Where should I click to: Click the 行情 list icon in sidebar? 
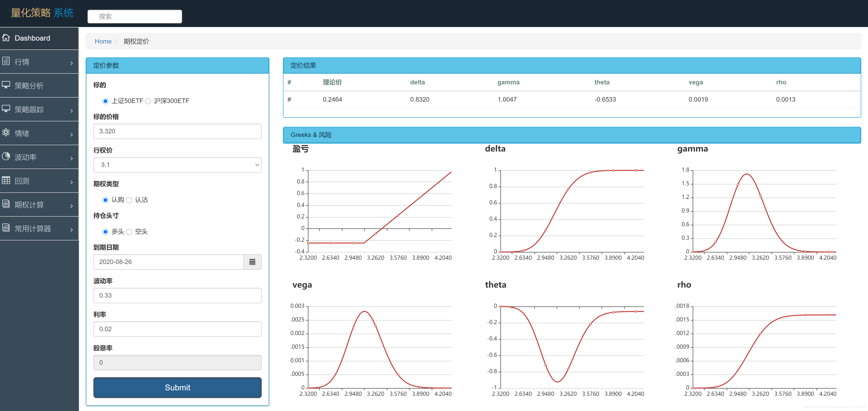(x=6, y=61)
